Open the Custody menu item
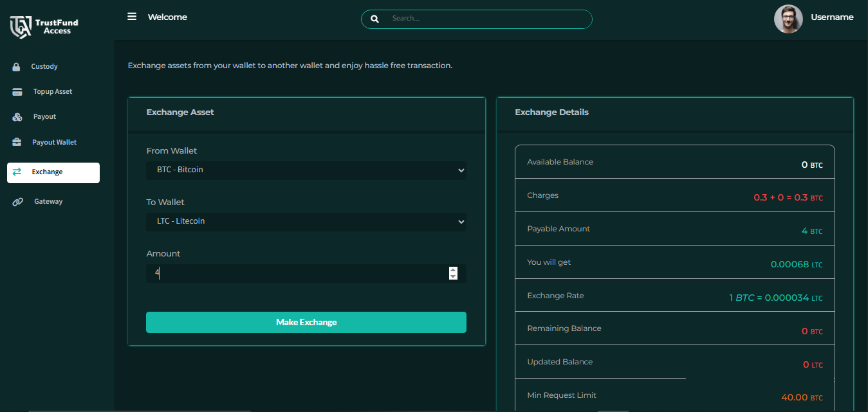 click(44, 67)
